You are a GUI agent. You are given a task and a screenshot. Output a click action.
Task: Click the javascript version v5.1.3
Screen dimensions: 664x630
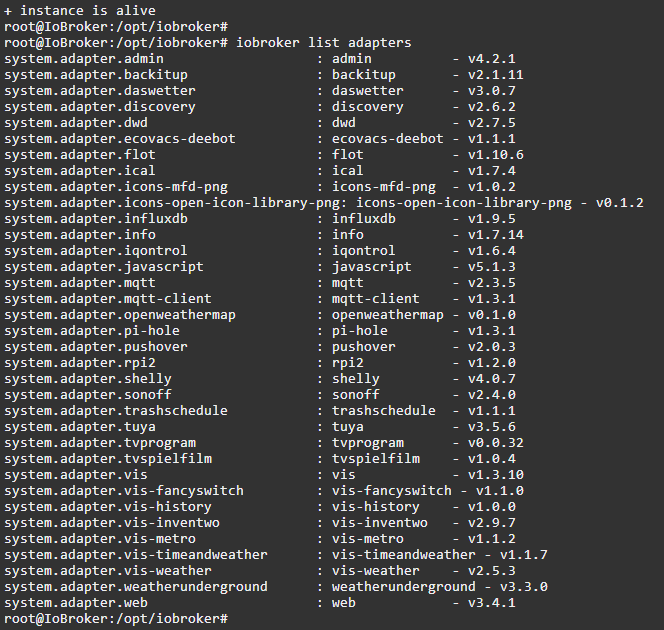point(491,267)
